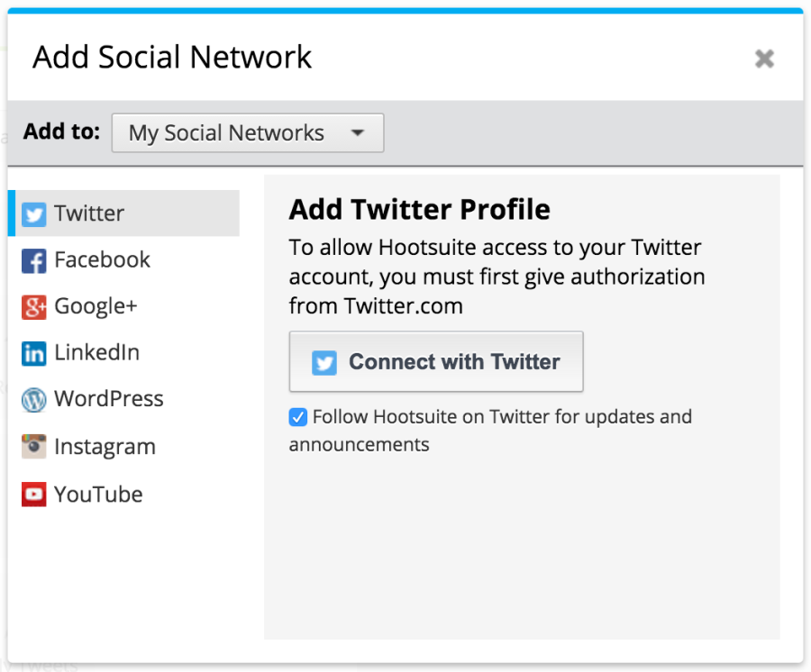Screen dimensions: 811x672
Task: Click the 'Add Social Network' dialog title
Action: coord(172,57)
